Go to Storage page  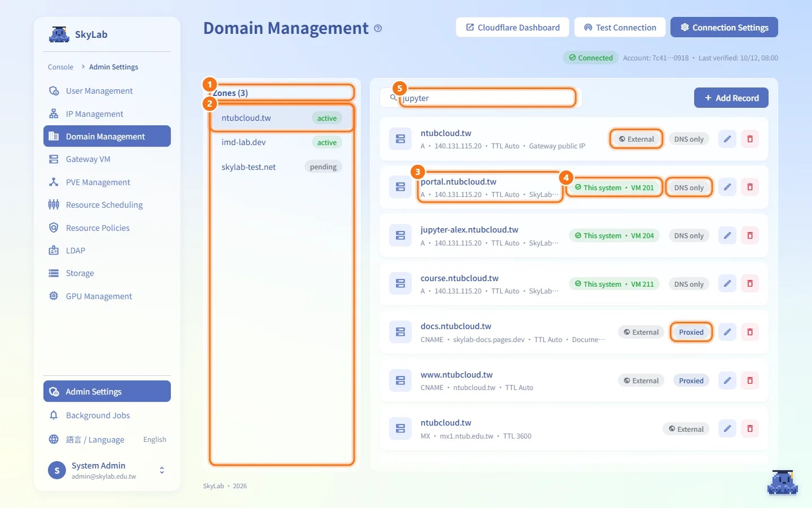point(107,273)
